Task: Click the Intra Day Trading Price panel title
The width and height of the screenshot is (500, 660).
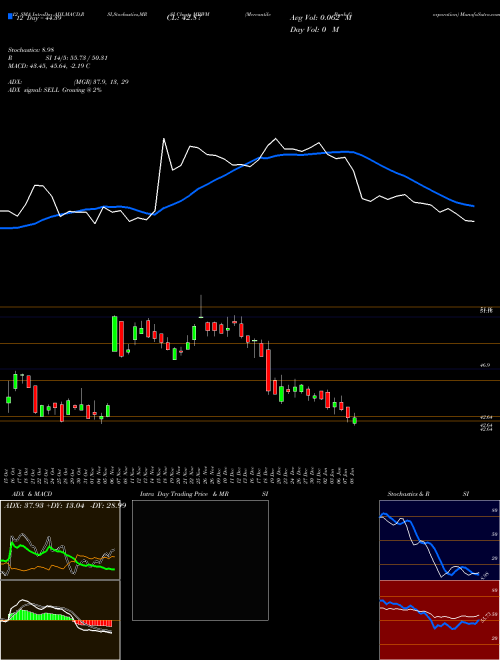Action: [x=204, y=494]
